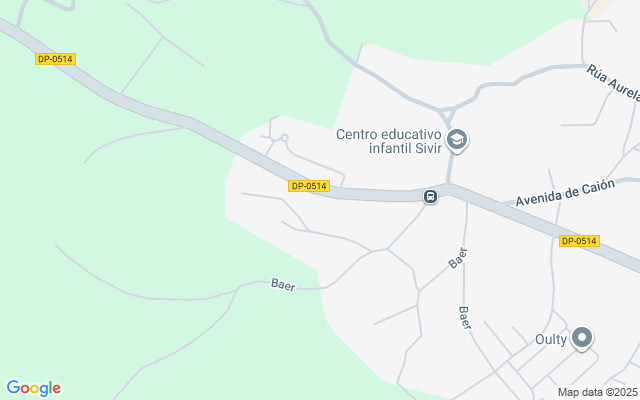
Task: Click the diagonal Baer street label
Action: coord(458,258)
